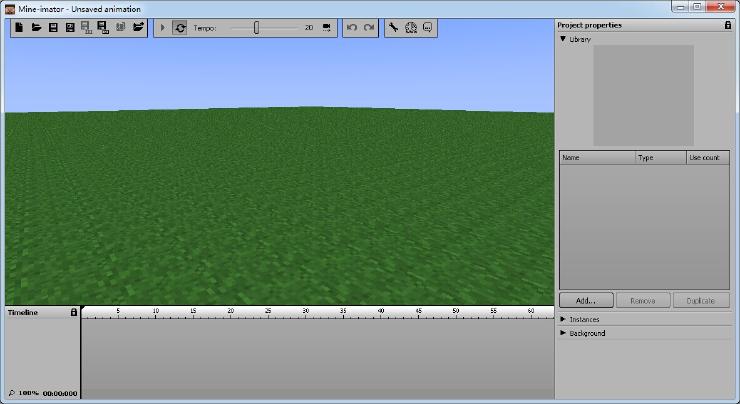Click the 00:00:000 time readout
Image resolution: width=740 pixels, height=404 pixels.
(x=60, y=393)
